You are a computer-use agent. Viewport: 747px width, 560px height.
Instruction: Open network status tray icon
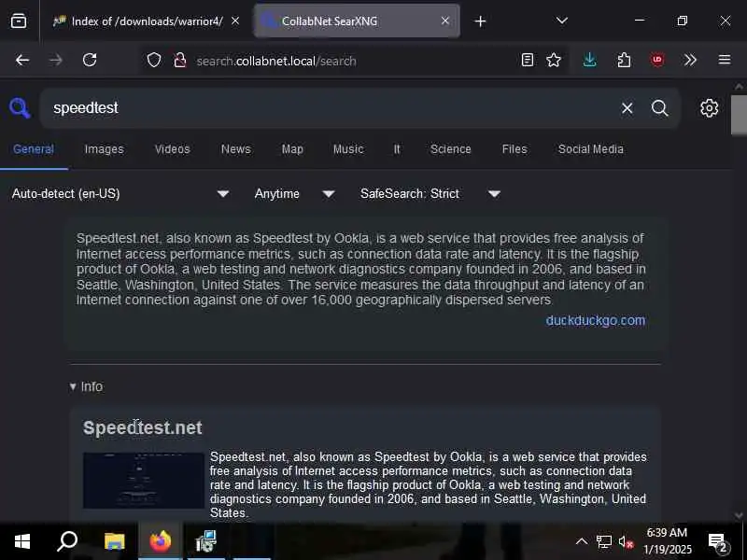[603, 541]
